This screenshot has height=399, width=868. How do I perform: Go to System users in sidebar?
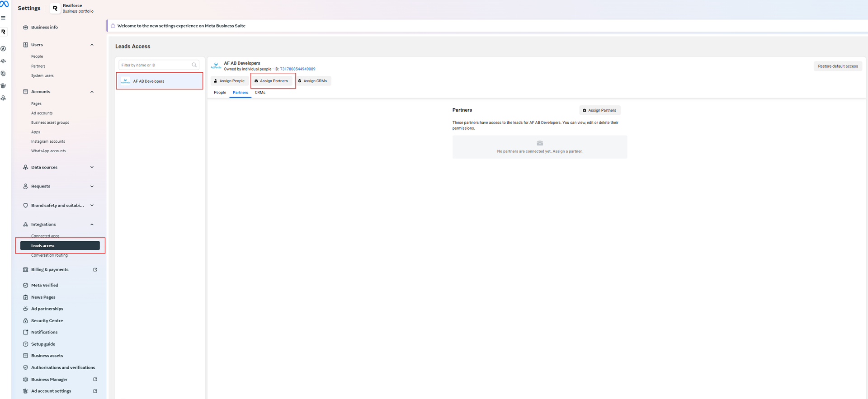(42, 75)
